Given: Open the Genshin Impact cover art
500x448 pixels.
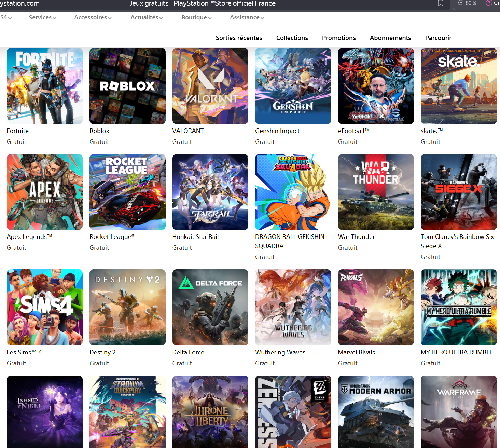Looking at the screenshot, I should 293,86.
